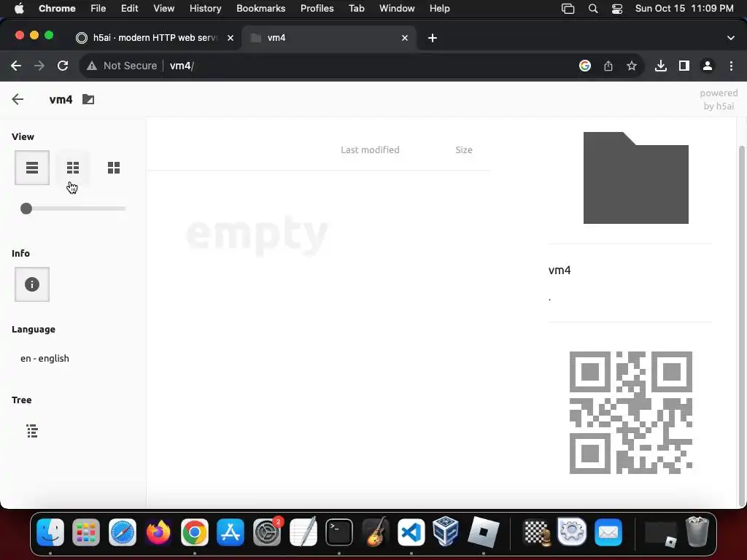Click the Not Secure warning indicator
The width and height of the screenshot is (747, 560).
pos(122,66)
